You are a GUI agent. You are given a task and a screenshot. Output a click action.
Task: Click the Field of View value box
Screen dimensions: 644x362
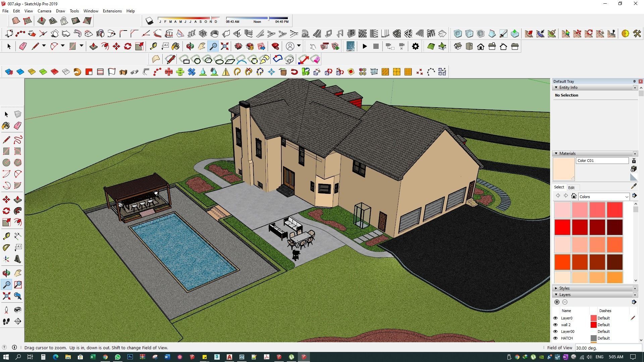pos(608,348)
